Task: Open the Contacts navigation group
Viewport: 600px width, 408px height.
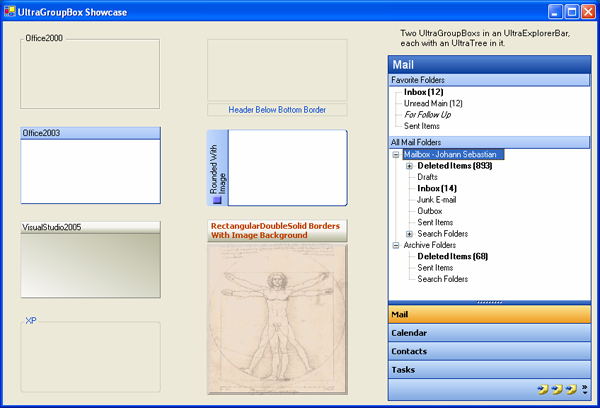Action: click(x=489, y=351)
